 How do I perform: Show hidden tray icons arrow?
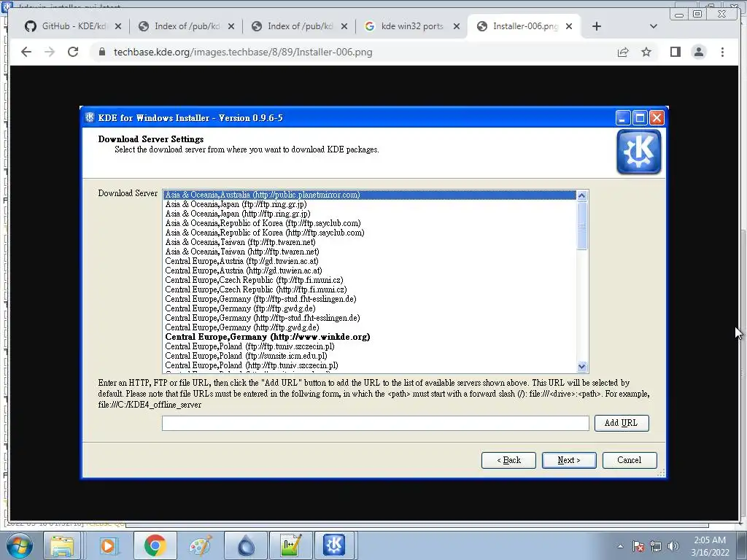620,546
